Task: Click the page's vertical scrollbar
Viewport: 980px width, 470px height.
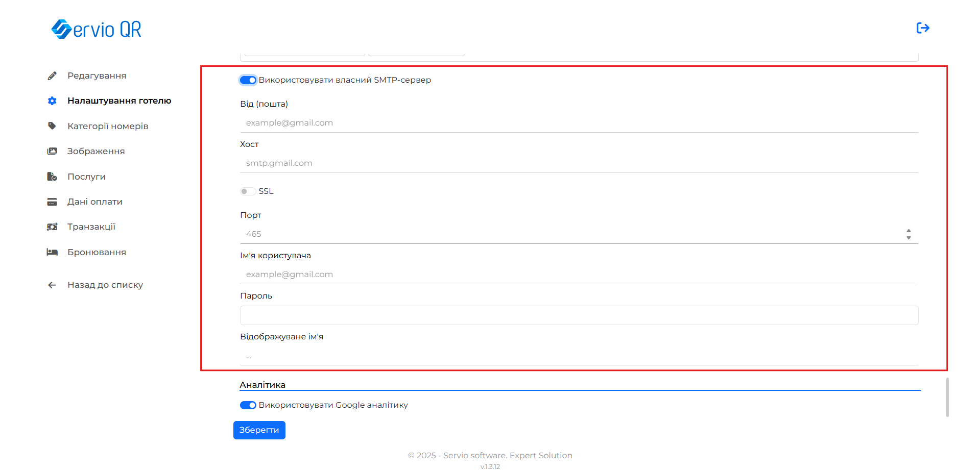Action: click(947, 397)
